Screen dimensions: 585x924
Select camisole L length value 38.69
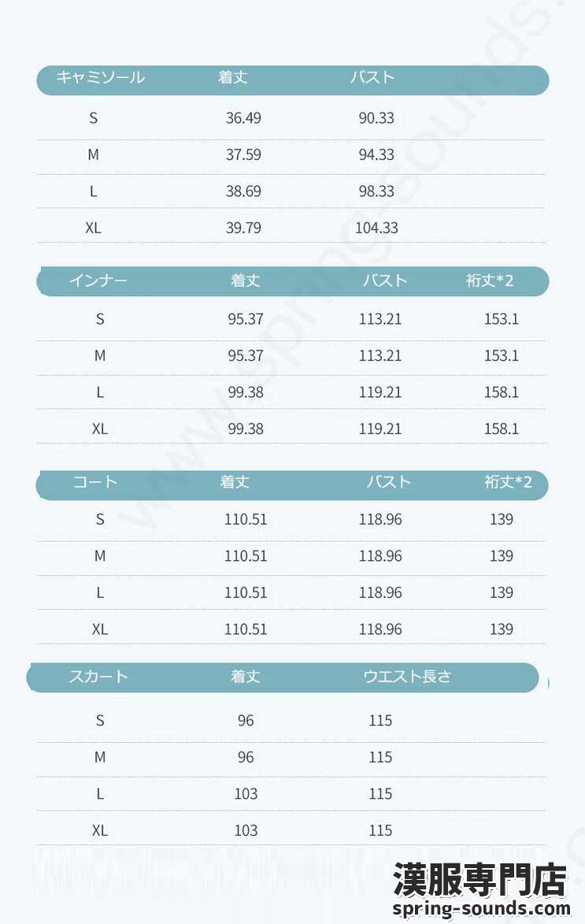(243, 191)
